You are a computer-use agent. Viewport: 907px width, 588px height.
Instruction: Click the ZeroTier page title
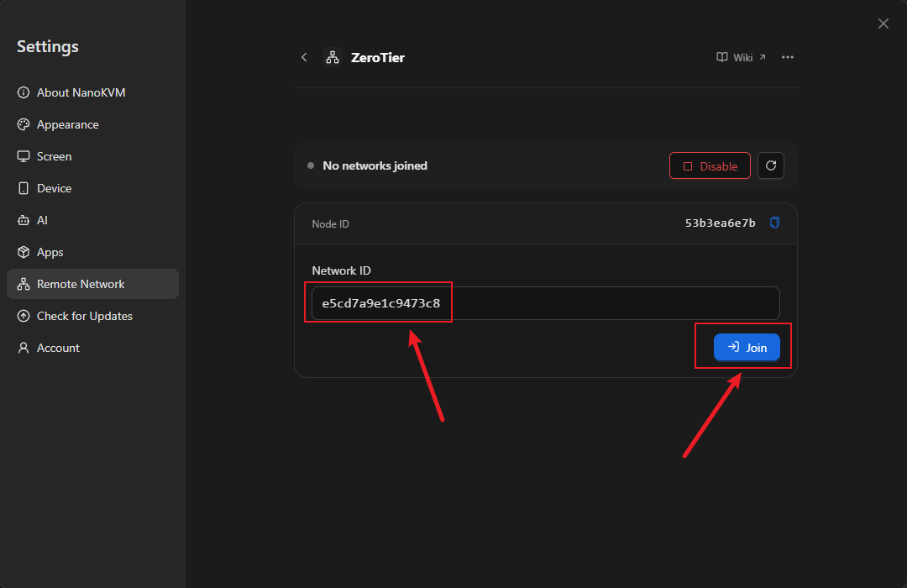pos(378,57)
